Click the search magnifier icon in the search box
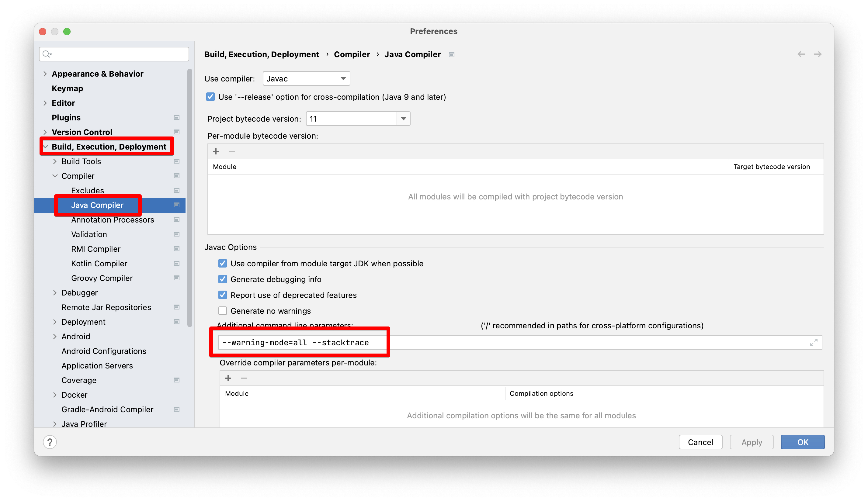Image resolution: width=868 pixels, height=501 pixels. [47, 54]
